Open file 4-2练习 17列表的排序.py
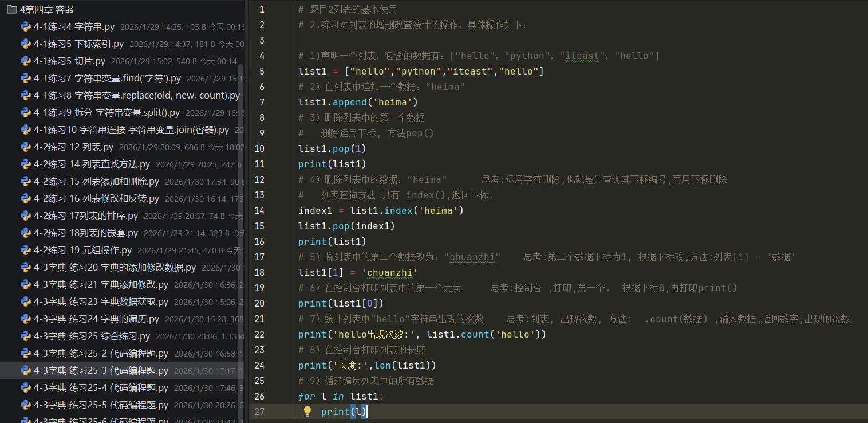Image resolution: width=868 pixels, height=423 pixels. pos(86,216)
